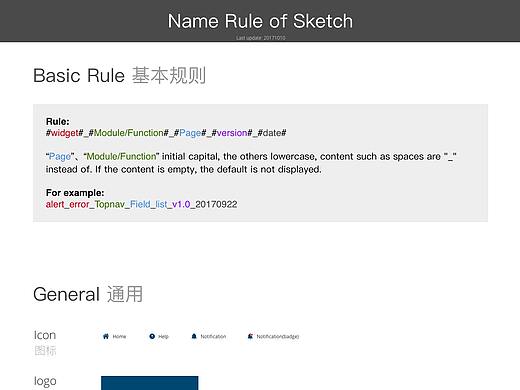Click the blue '#Page#' text in the rule

(x=190, y=133)
